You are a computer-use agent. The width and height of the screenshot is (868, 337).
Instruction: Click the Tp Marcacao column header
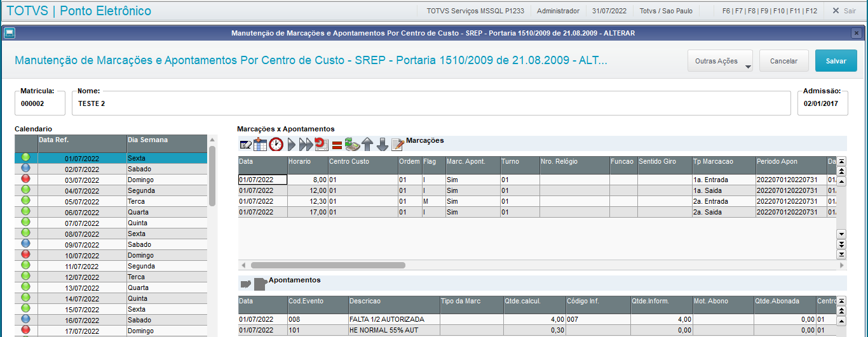(724, 165)
